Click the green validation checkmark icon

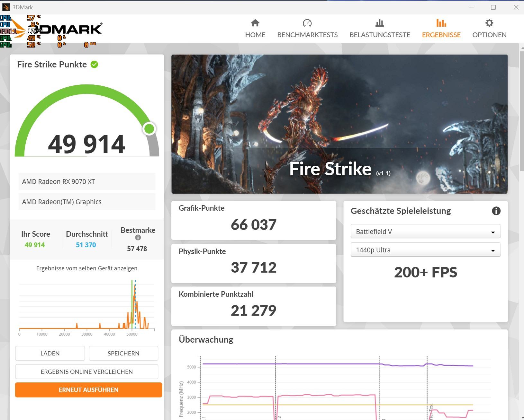[94, 65]
